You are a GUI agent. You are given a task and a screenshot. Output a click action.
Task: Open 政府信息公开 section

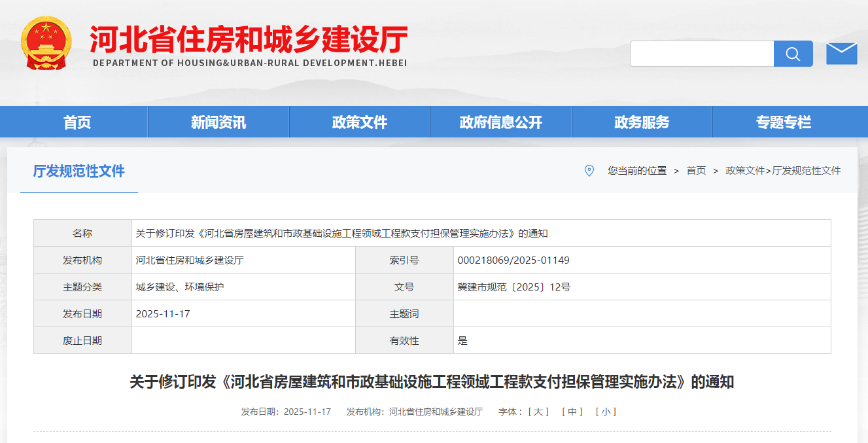click(x=501, y=122)
